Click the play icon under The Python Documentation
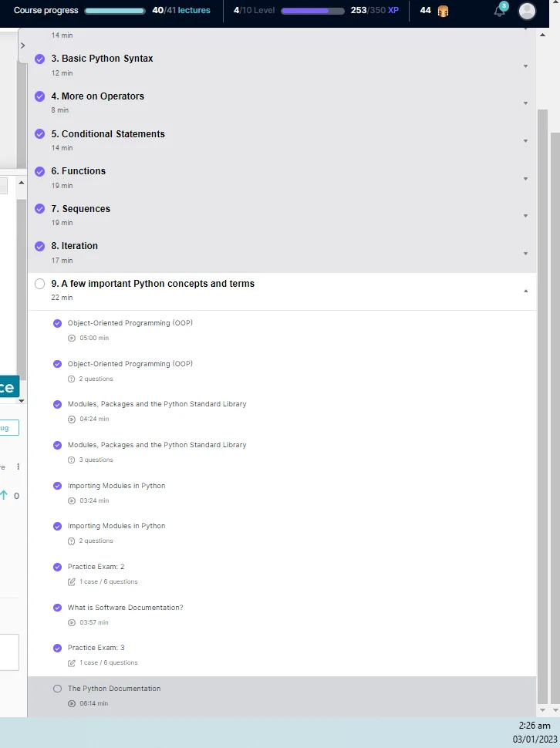The image size is (560, 748). pyautogui.click(x=72, y=703)
